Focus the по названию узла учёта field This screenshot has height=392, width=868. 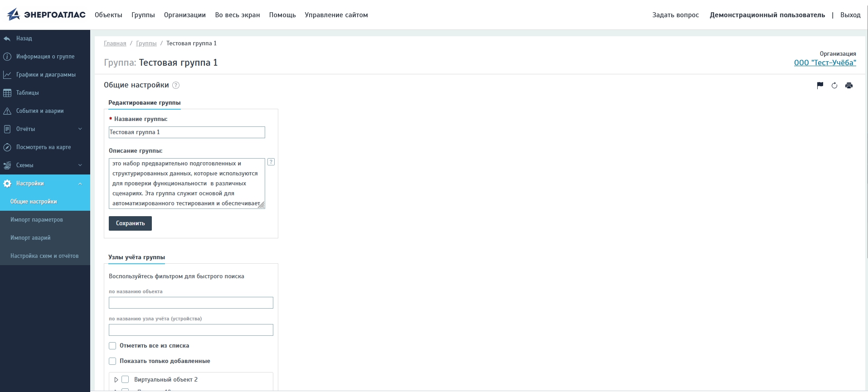[191, 330]
